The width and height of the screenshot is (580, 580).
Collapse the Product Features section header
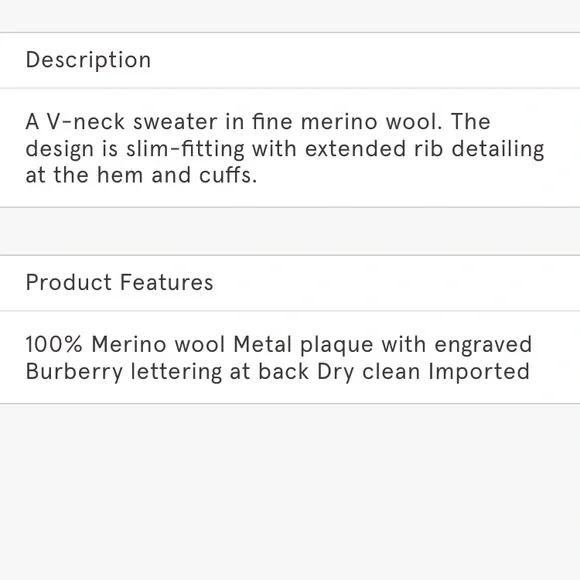[x=290, y=283]
